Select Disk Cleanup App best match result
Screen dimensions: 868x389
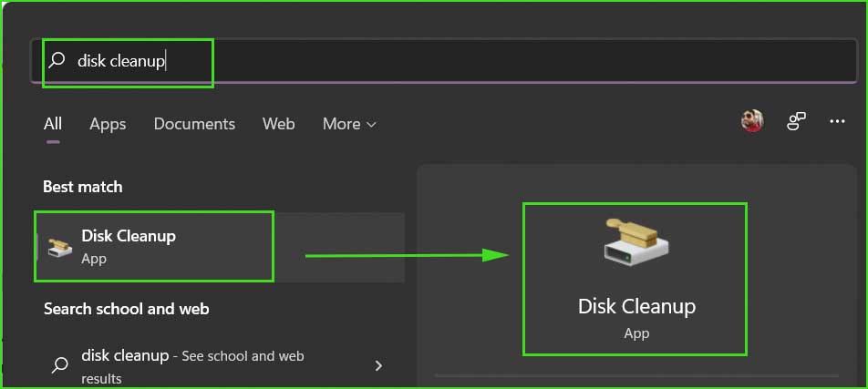tap(221, 247)
